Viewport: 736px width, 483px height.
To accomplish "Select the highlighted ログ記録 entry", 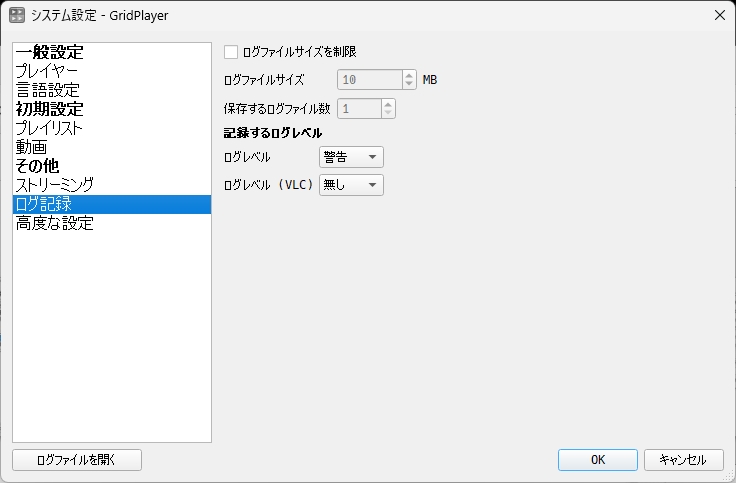I will point(44,205).
